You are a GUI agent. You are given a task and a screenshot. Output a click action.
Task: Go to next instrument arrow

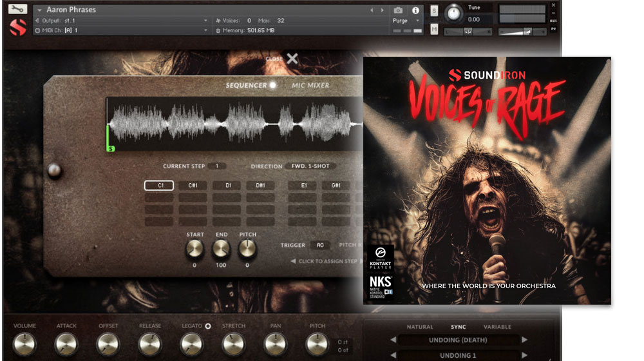tap(383, 10)
